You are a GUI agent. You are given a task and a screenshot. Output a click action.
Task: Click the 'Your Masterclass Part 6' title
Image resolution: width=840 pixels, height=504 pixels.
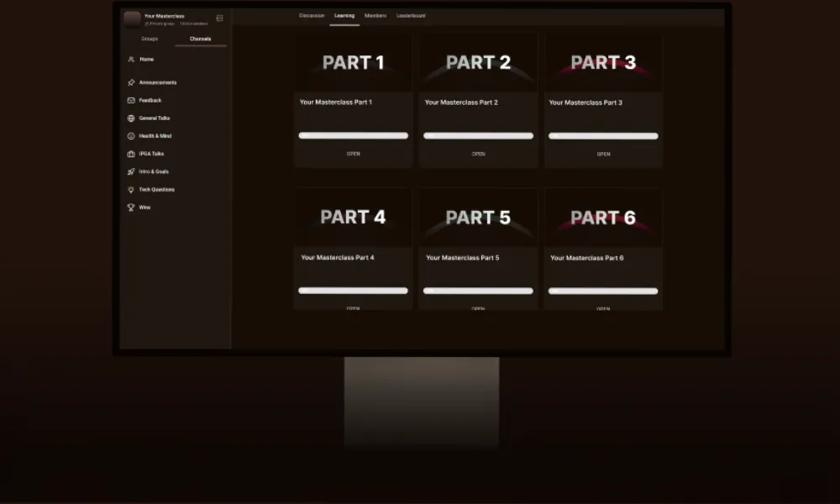click(x=587, y=258)
